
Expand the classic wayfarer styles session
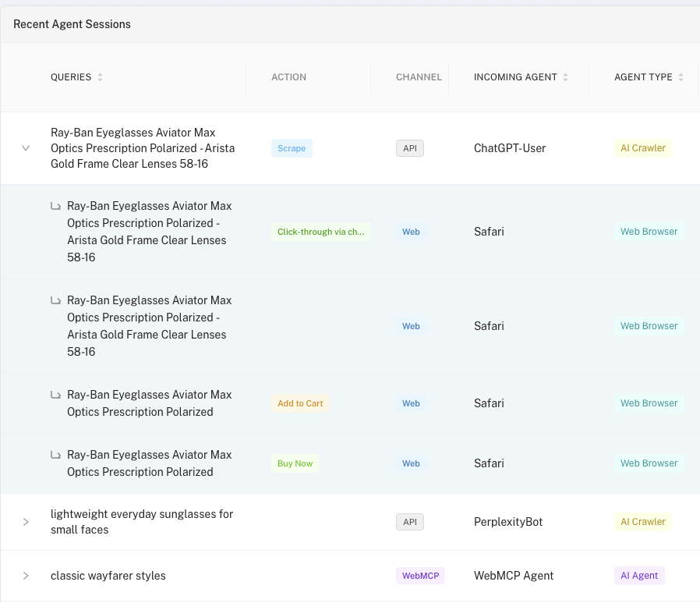(26, 576)
